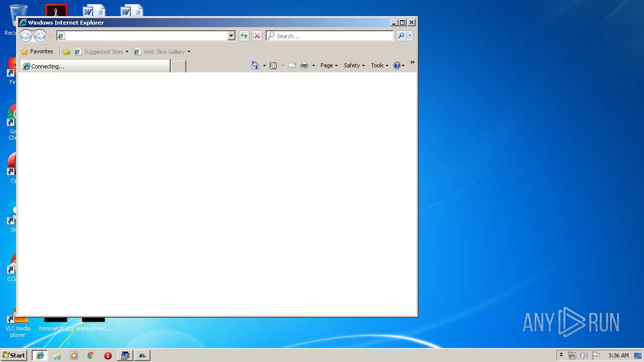Launch Google Chrome from taskbar
This screenshot has height=362, width=644.
tap(91, 355)
